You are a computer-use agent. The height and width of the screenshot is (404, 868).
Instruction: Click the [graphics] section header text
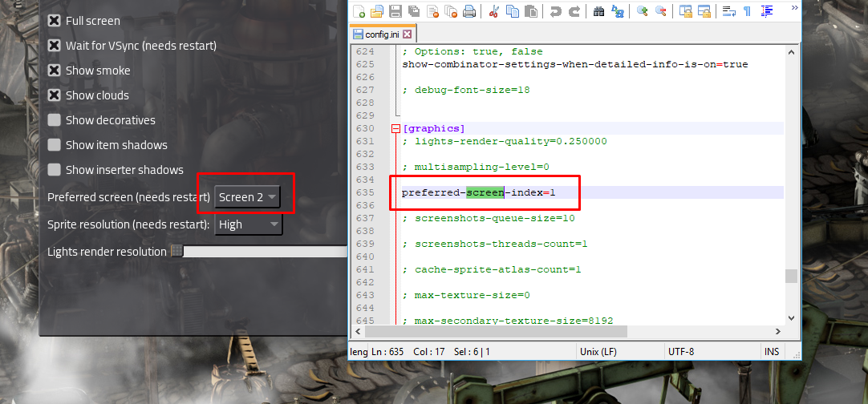pyautogui.click(x=434, y=128)
